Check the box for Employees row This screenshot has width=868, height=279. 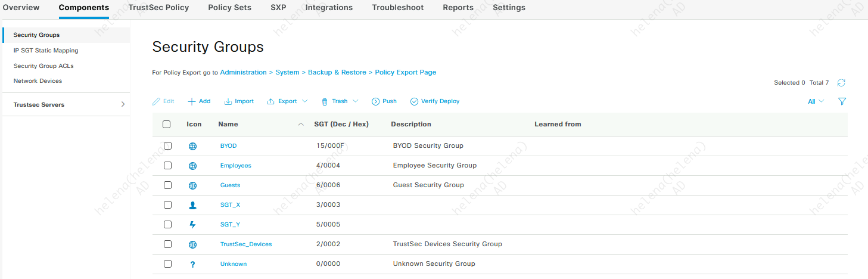point(167,165)
